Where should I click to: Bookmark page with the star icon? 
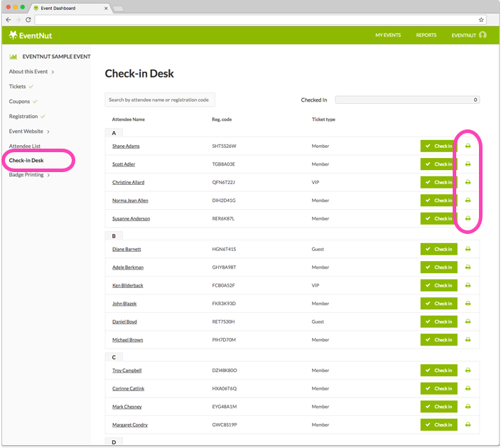pyautogui.click(x=481, y=20)
